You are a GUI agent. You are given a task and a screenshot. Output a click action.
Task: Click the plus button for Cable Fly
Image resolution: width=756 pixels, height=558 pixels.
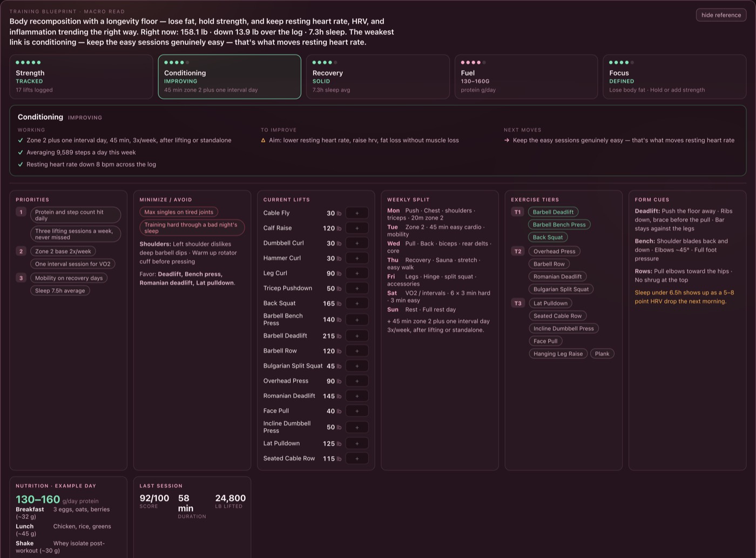point(357,213)
